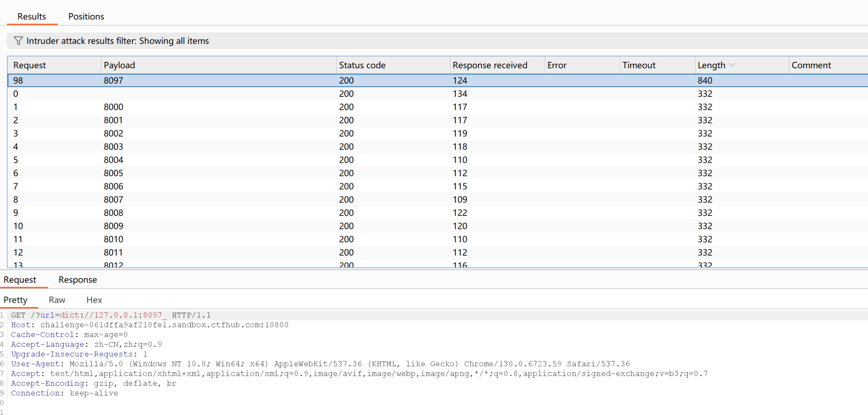Image resolution: width=868 pixels, height=415 pixels.
Task: Select the Pretty view tab
Action: [x=16, y=300]
